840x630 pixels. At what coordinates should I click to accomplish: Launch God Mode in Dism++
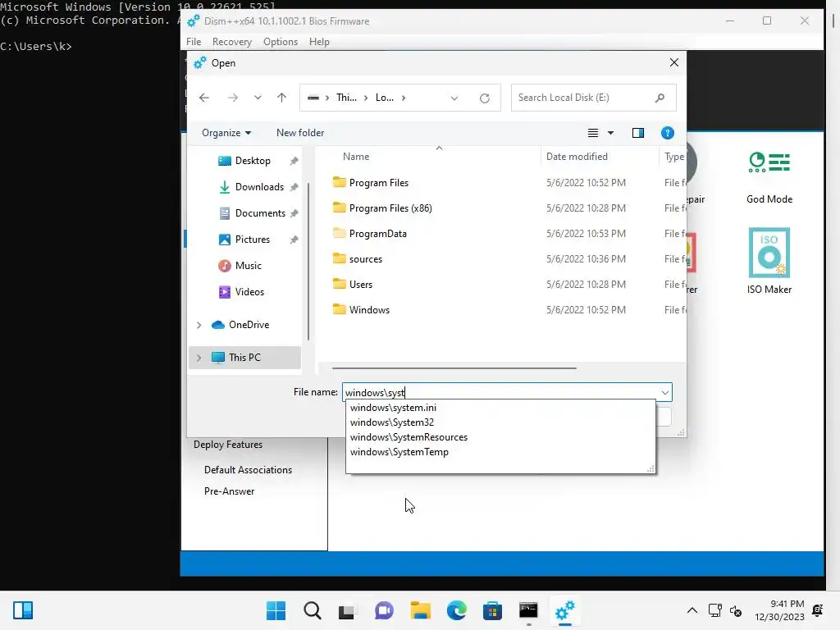tap(769, 178)
